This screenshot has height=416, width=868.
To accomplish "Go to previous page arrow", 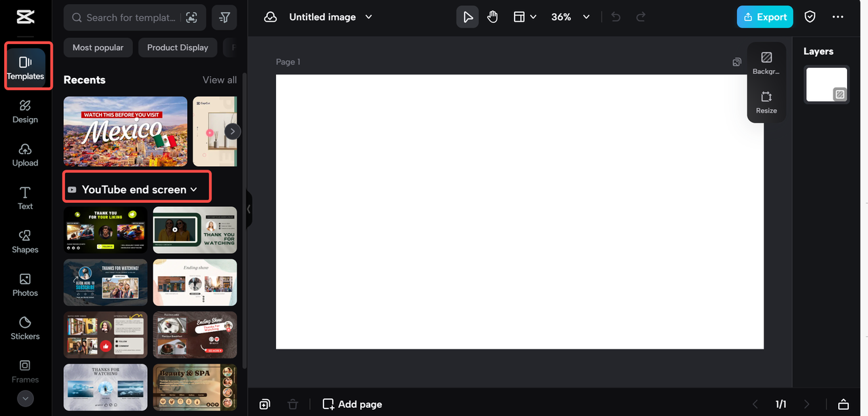I will click(x=755, y=404).
